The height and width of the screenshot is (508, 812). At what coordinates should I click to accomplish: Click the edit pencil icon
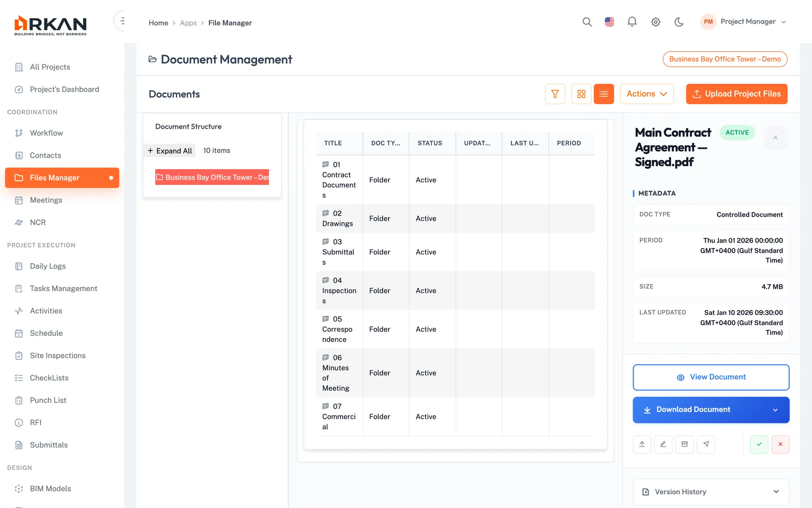[663, 444]
